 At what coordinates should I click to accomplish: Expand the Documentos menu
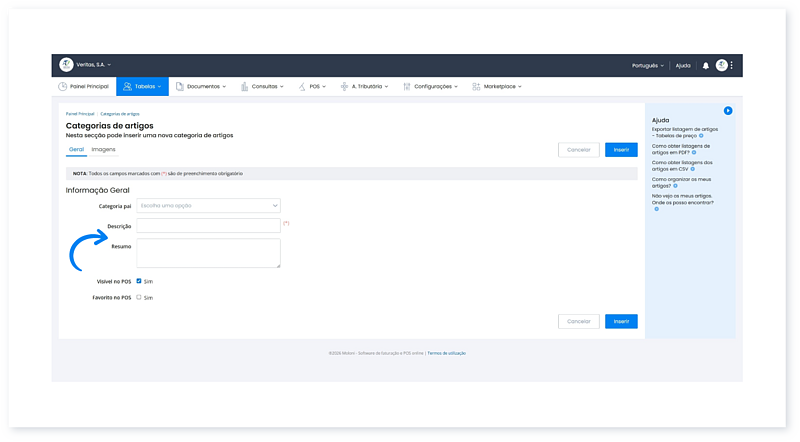(x=203, y=87)
